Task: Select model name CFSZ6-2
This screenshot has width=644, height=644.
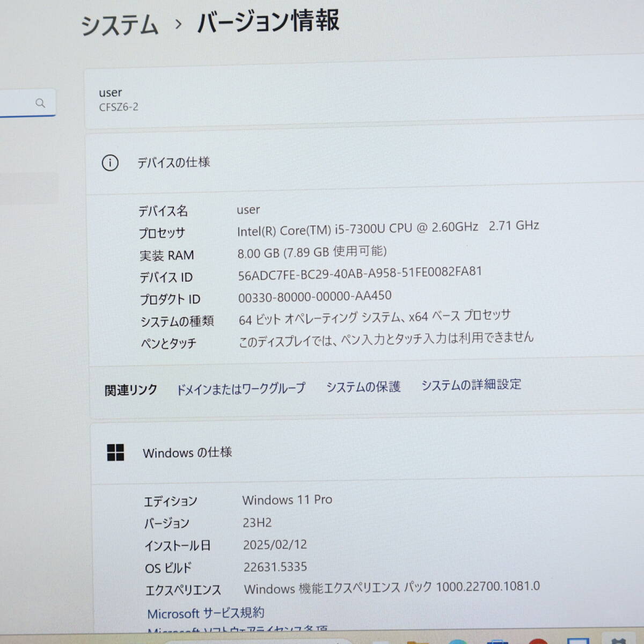Action: point(119,107)
